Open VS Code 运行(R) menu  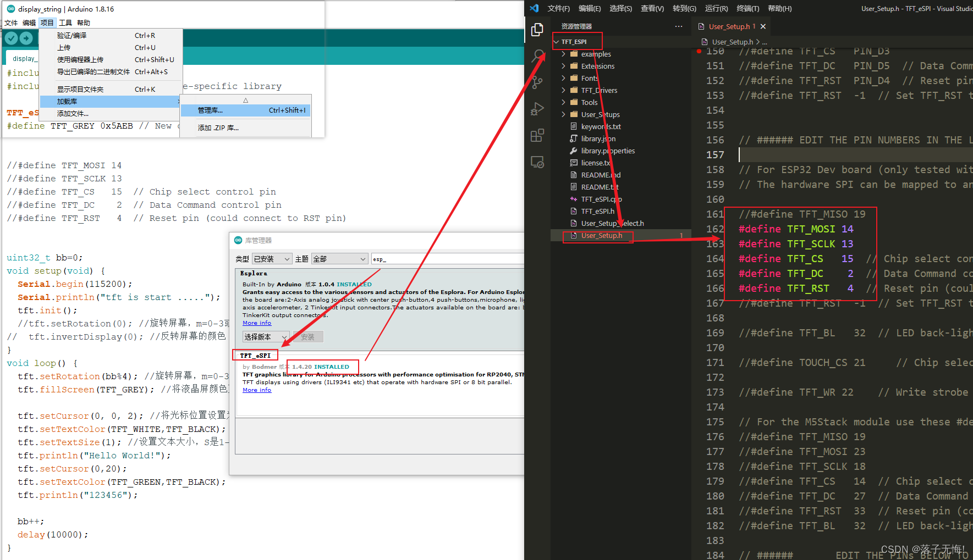coord(716,8)
